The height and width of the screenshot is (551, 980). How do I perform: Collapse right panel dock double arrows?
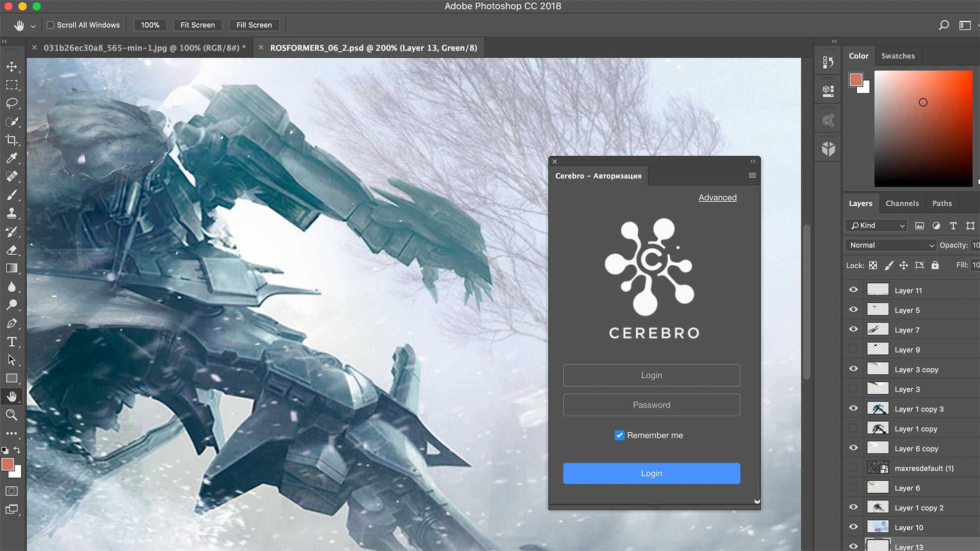coord(834,42)
